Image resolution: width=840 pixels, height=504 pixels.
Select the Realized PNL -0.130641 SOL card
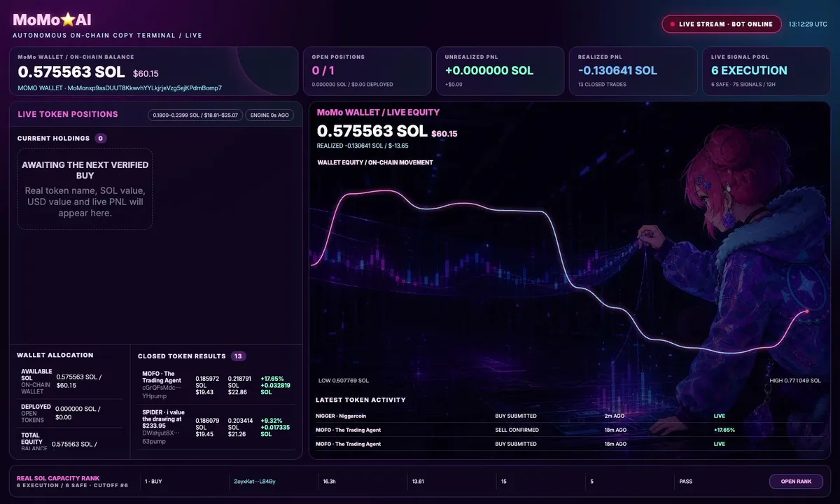pos(633,71)
